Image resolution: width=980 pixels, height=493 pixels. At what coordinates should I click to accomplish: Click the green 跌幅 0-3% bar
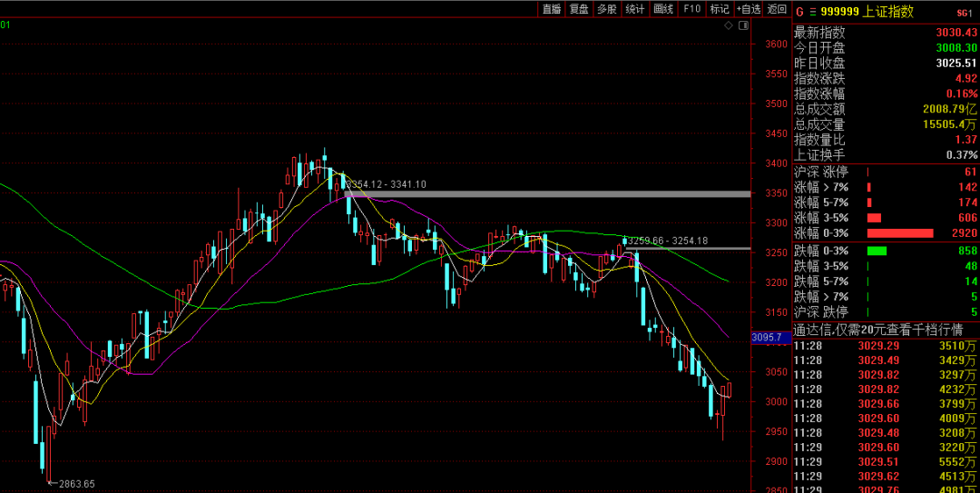pos(877,251)
